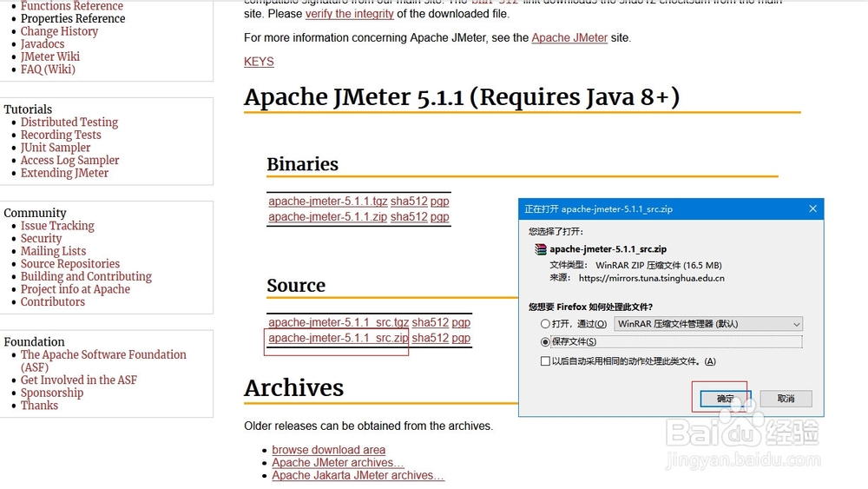
Task: Open Security link under Community
Action: [x=42, y=238]
